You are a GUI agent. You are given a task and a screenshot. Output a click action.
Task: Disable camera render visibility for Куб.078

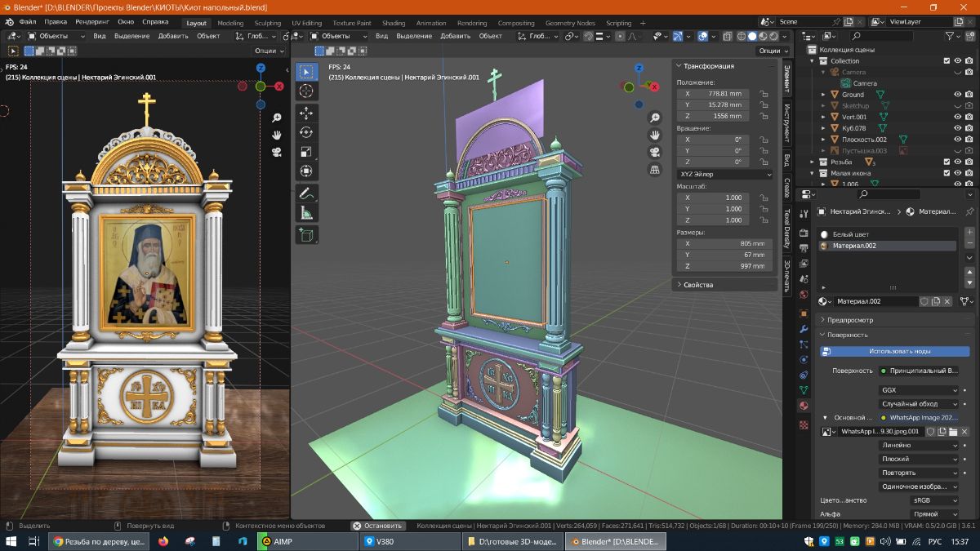[x=969, y=127]
